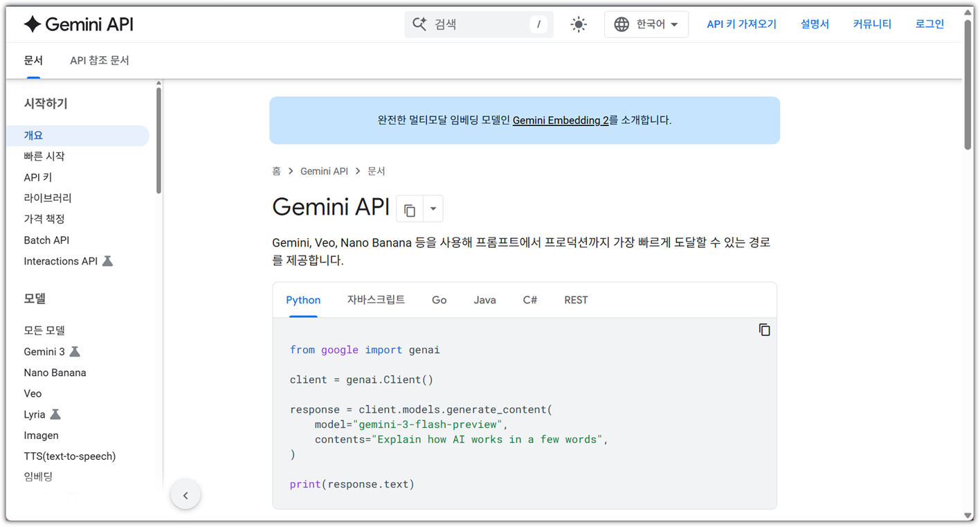Open Imagen in the sidebar
This screenshot has width=980, height=527.
click(x=41, y=435)
